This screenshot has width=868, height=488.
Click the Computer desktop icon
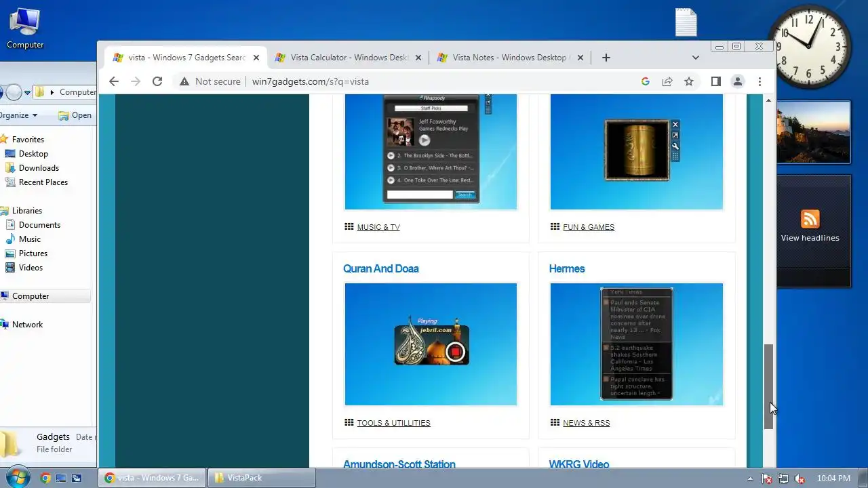click(25, 28)
